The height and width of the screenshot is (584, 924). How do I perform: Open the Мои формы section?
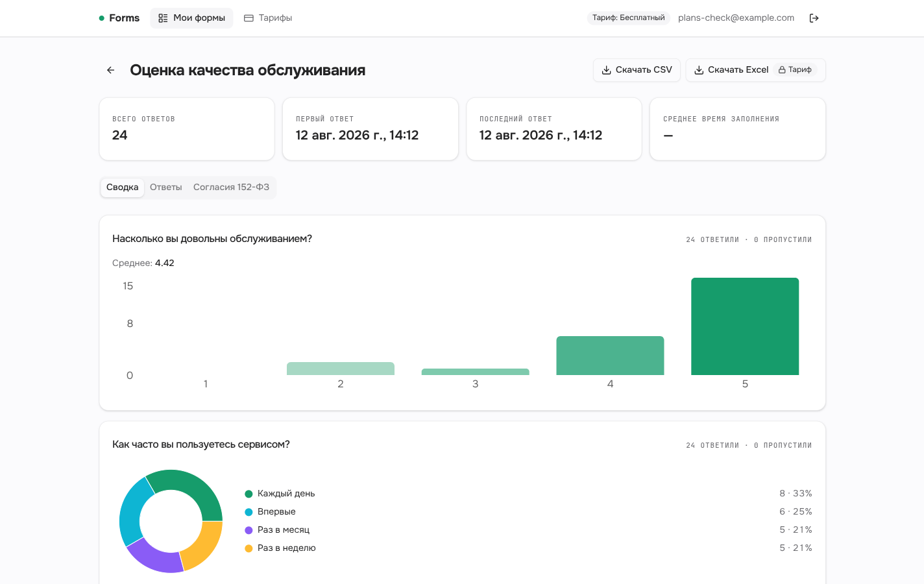pos(191,18)
